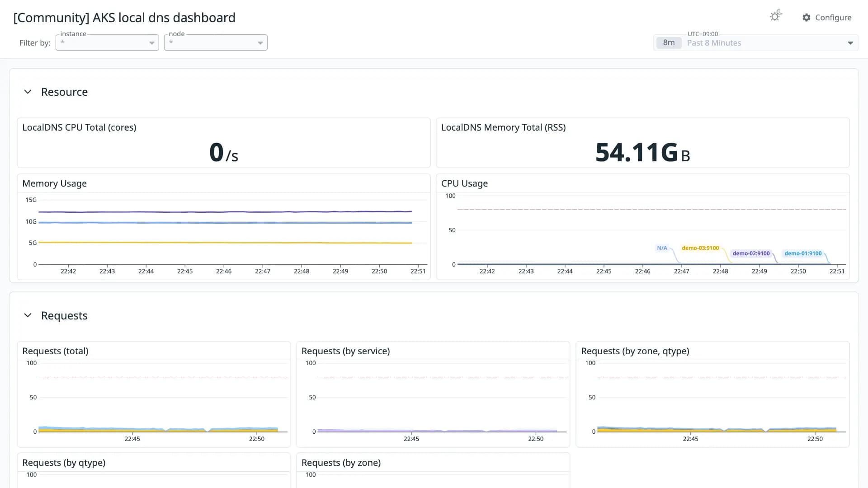
Task: Click the Requests (by qtype) widget title
Action: (64, 463)
